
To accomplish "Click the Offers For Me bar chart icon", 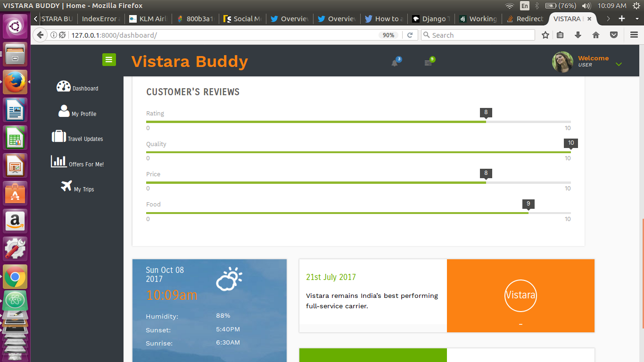I will [x=58, y=161].
